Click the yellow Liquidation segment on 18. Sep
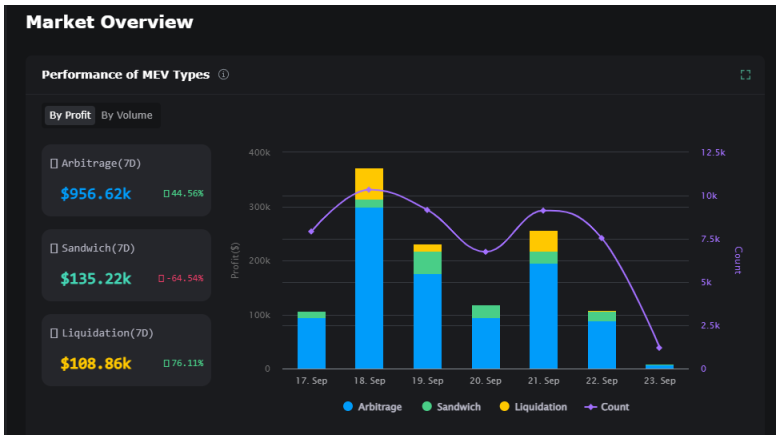This screenshot has height=441, width=783. click(369, 184)
